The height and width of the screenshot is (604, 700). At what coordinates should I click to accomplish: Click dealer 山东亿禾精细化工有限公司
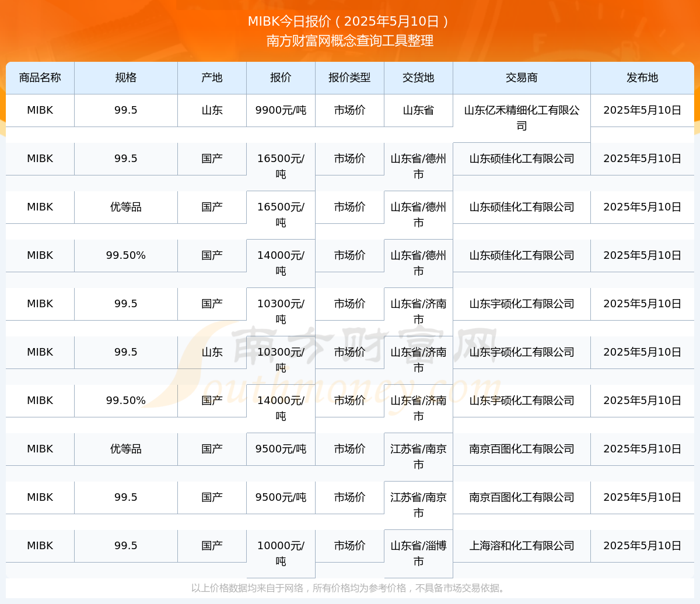(522, 118)
